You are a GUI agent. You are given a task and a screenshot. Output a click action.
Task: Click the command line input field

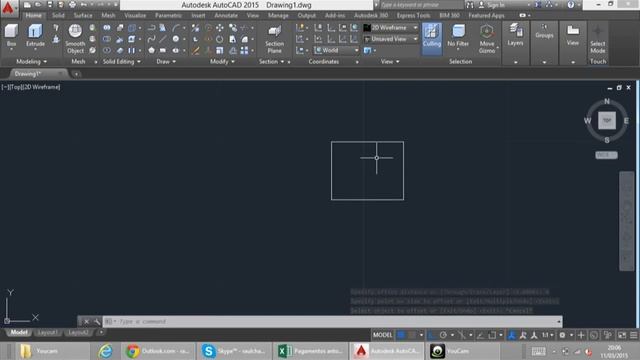tap(331, 322)
